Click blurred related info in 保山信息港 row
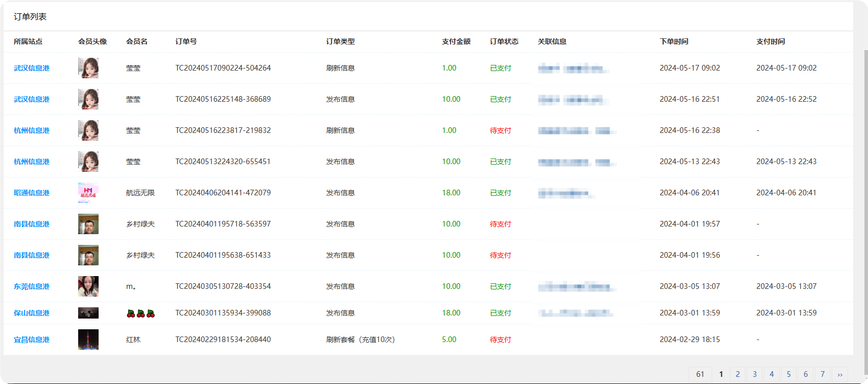Viewport: 868px width, 384px height. pos(576,313)
